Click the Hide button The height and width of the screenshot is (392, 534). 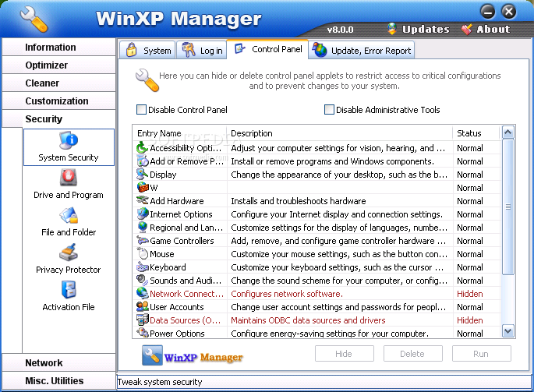pos(345,354)
